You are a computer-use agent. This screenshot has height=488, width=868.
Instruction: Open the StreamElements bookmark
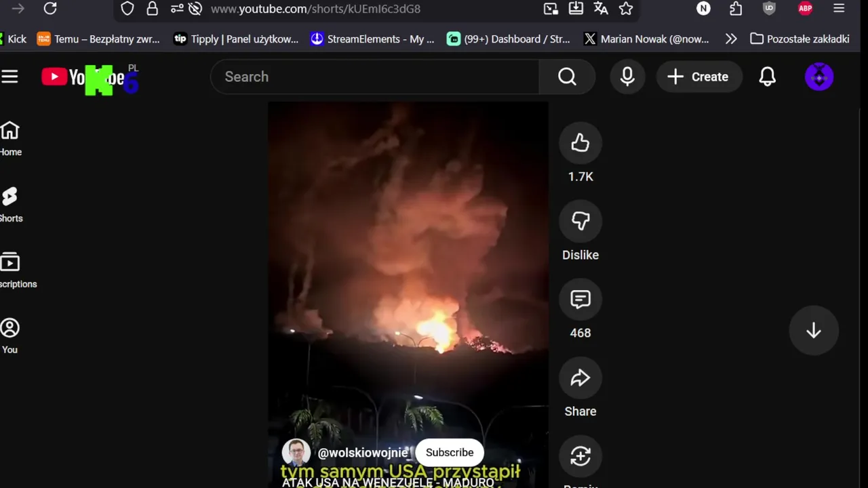tap(372, 39)
